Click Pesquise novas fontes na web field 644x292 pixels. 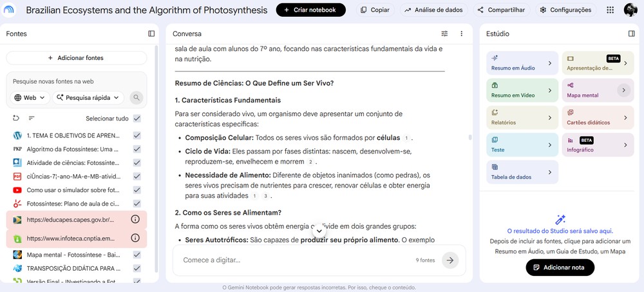(x=77, y=81)
